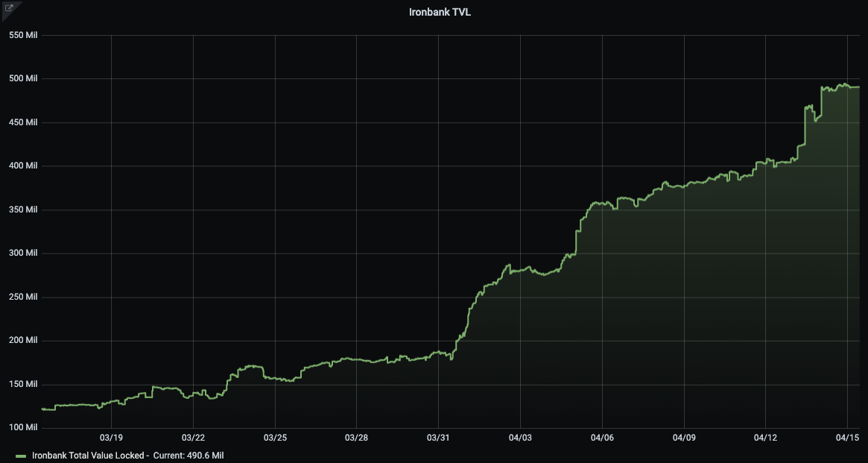This screenshot has width=868, height=463.
Task: Click the 04/06 date label
Action: (602, 438)
